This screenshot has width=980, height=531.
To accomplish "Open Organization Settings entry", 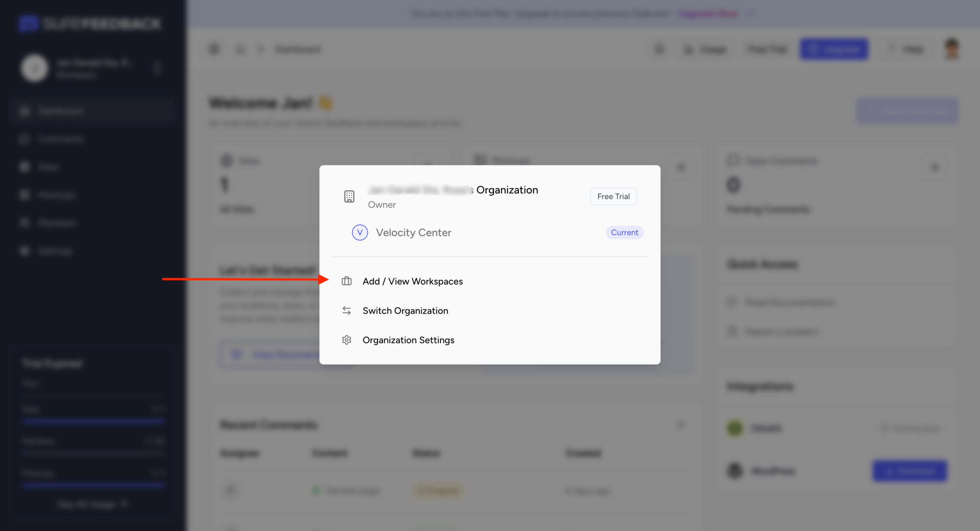I will 408,340.
